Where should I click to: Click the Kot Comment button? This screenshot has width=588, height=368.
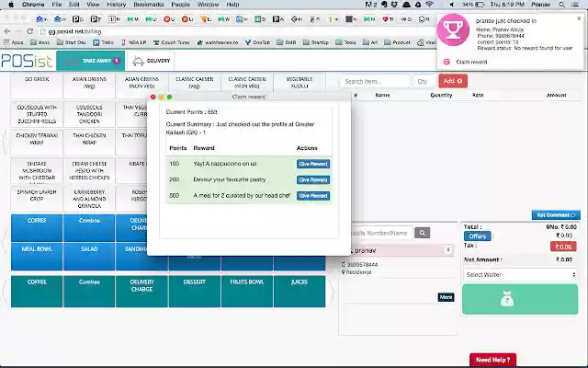tap(556, 214)
